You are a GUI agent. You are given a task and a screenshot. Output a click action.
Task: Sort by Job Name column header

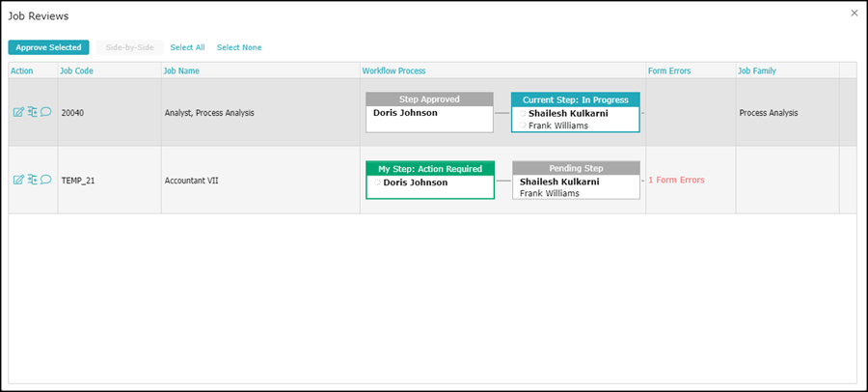point(181,70)
